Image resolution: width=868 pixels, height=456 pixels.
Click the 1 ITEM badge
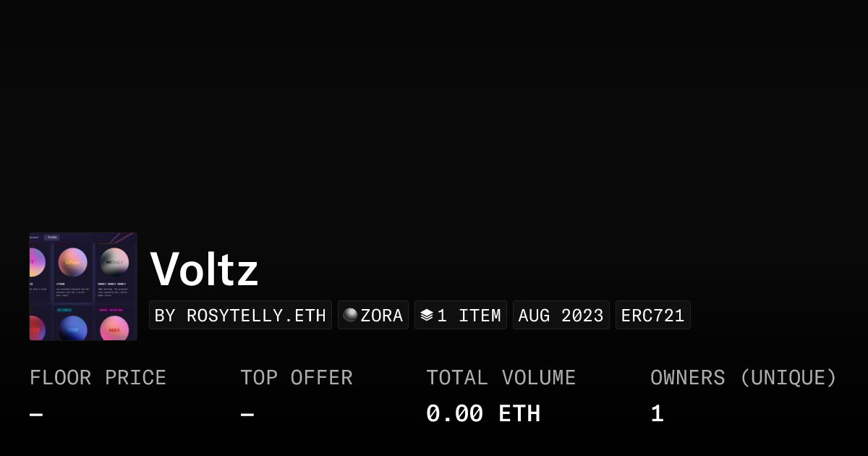coord(468,316)
